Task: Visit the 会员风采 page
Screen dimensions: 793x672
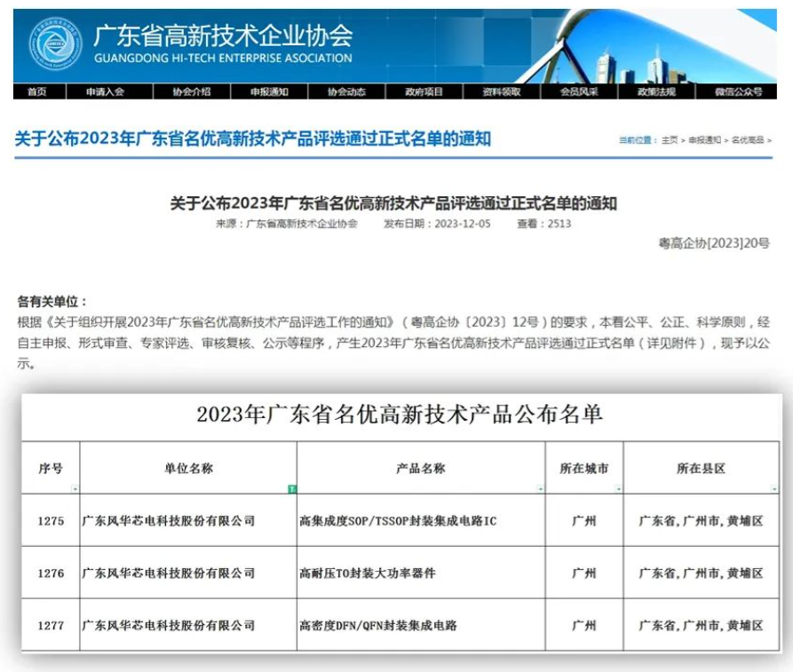Action: pyautogui.click(x=579, y=91)
